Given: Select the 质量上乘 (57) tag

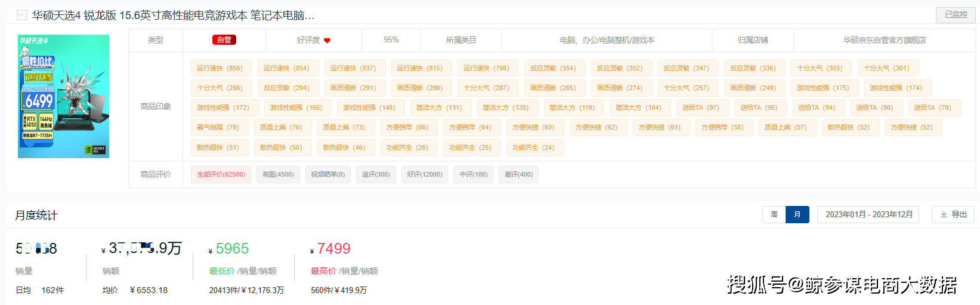Looking at the screenshot, I should [786, 127].
